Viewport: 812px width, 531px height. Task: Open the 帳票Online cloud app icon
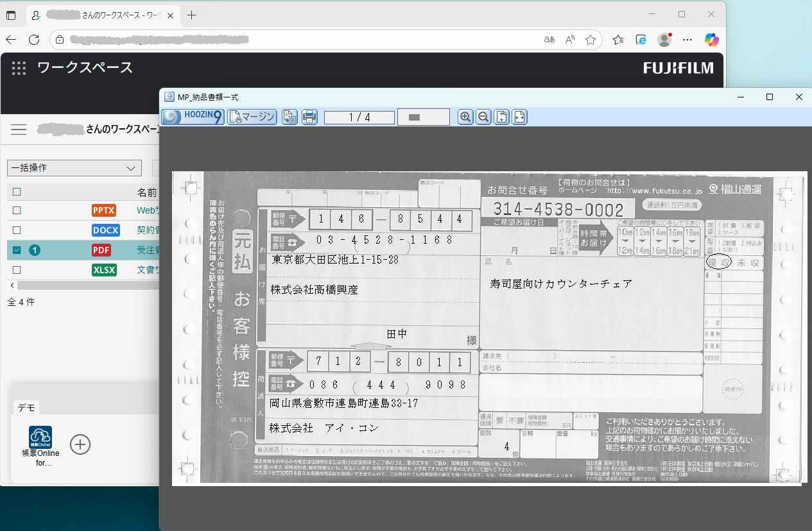pyautogui.click(x=40, y=437)
